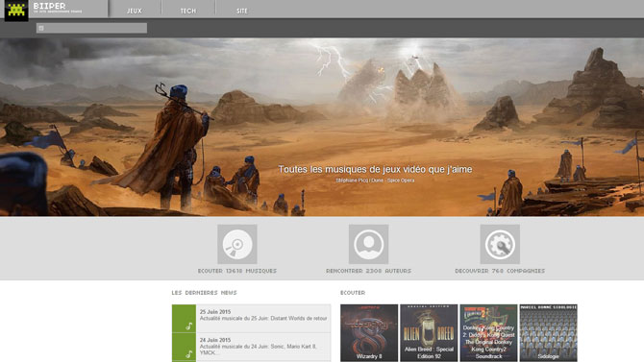Open the 25 Juin 2015 Distant Worlds news
644x362 pixels.
tap(263, 319)
